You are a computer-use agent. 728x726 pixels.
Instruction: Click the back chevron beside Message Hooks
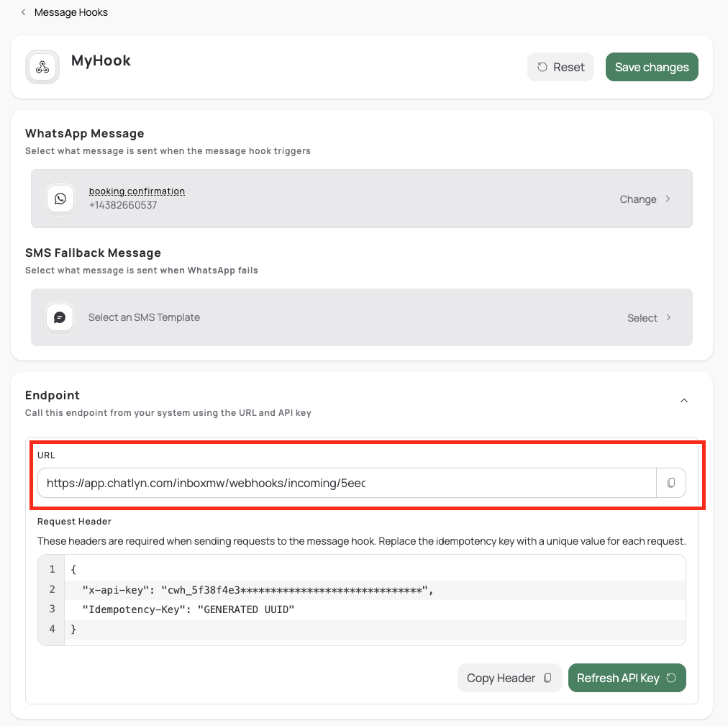coord(23,12)
